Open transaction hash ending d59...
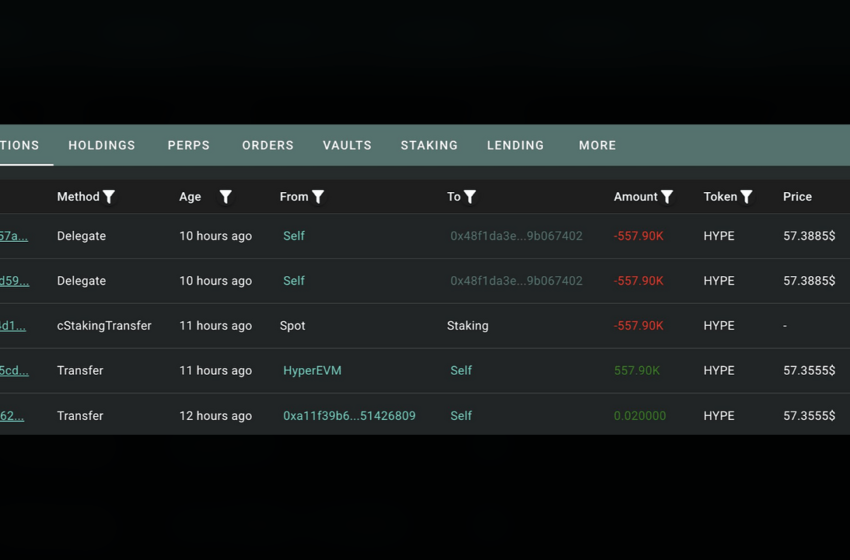This screenshot has height=560, width=850. click(x=14, y=281)
